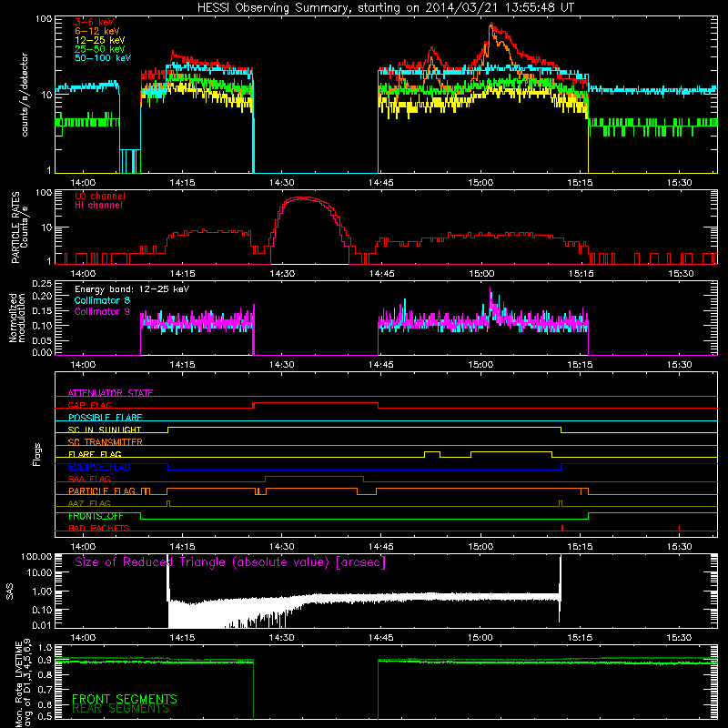Click the '14:45' tick under the SAS plot
The image size is (728, 728).
(380, 638)
